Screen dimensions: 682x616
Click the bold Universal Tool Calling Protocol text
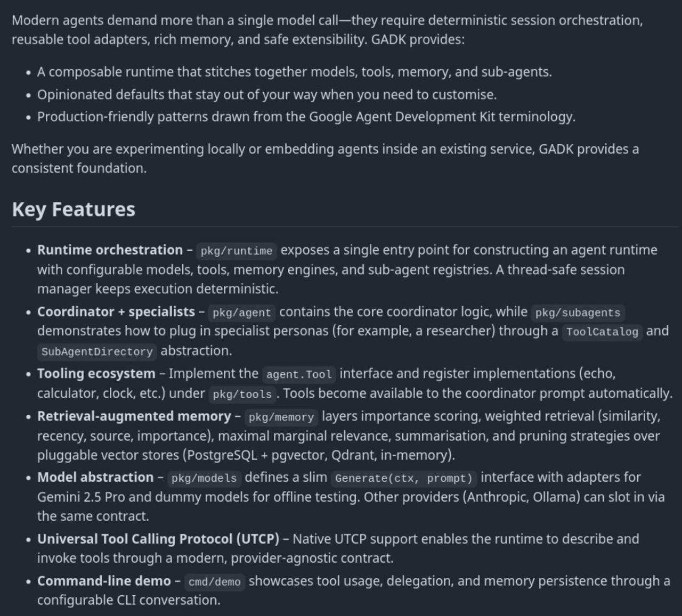pyautogui.click(x=158, y=539)
